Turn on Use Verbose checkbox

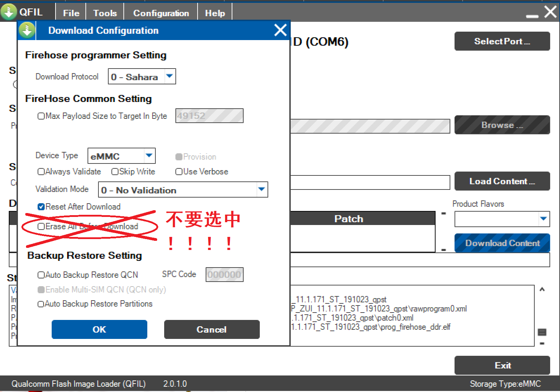(179, 172)
